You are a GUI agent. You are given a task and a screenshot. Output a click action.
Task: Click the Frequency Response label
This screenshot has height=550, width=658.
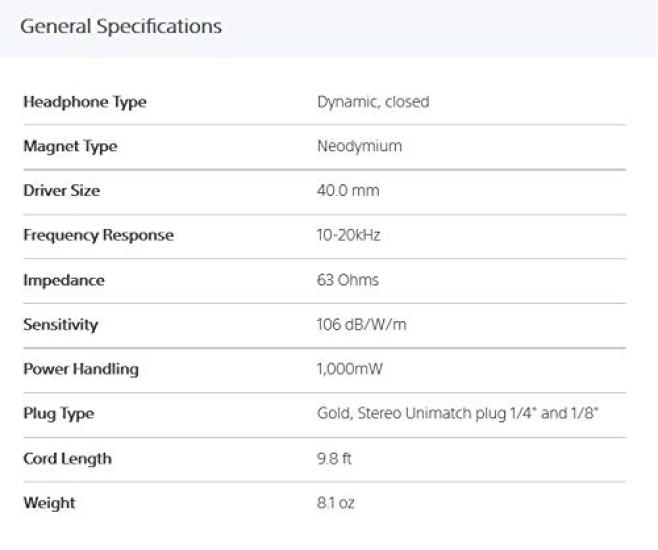98,236
